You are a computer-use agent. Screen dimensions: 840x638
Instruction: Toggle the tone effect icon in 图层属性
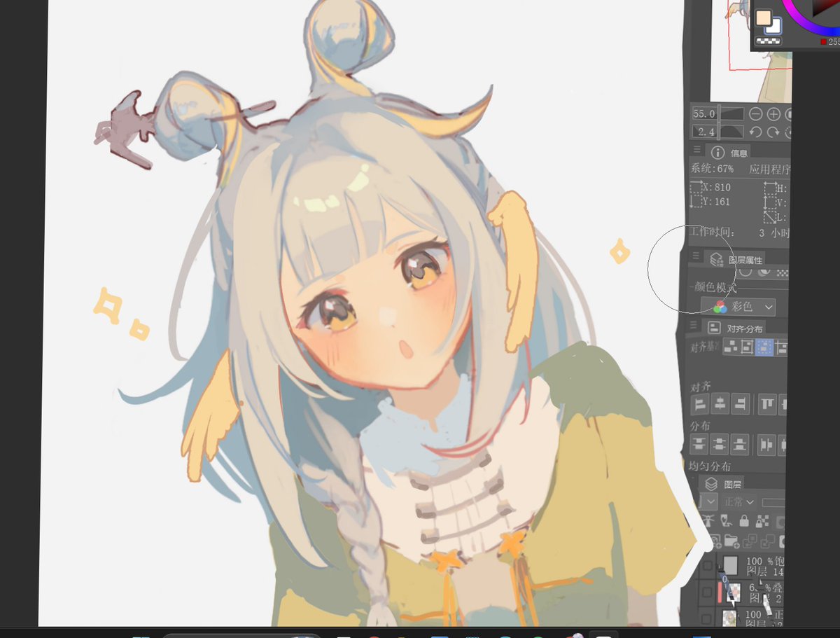point(783,272)
